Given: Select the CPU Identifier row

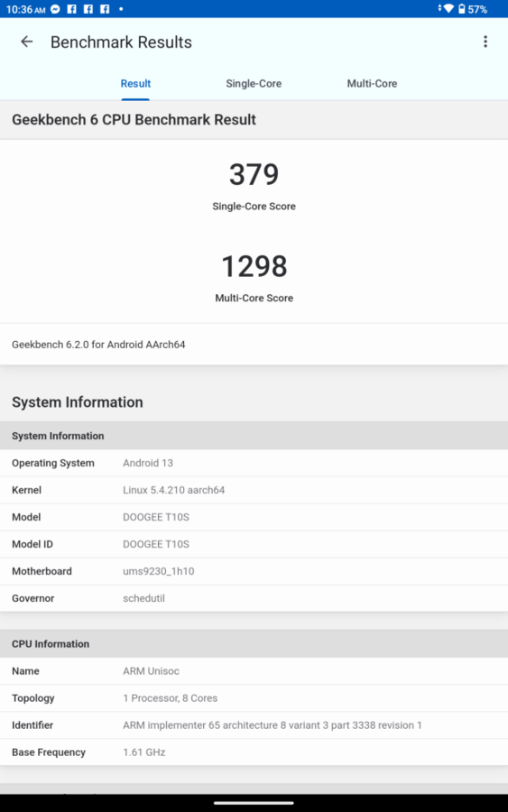Looking at the screenshot, I should pyautogui.click(x=254, y=725).
